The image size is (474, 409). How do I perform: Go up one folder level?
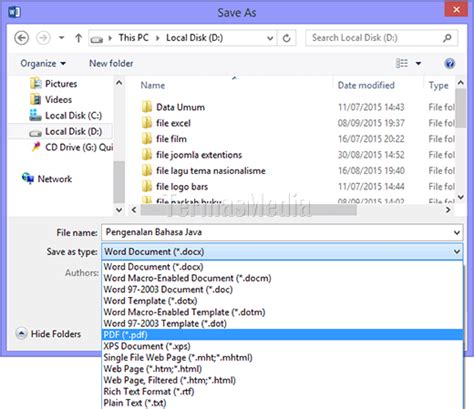tap(78, 38)
